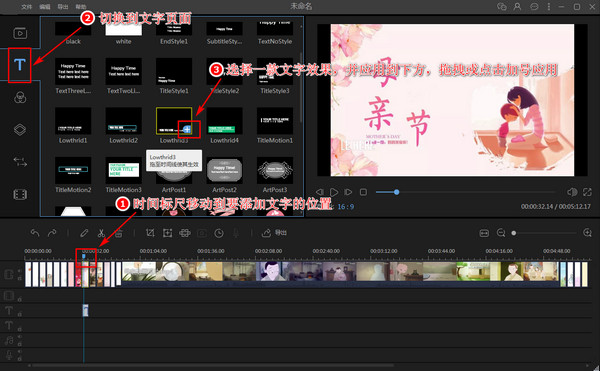Play the preview video
Screen dimensions: 600x371
(334, 192)
